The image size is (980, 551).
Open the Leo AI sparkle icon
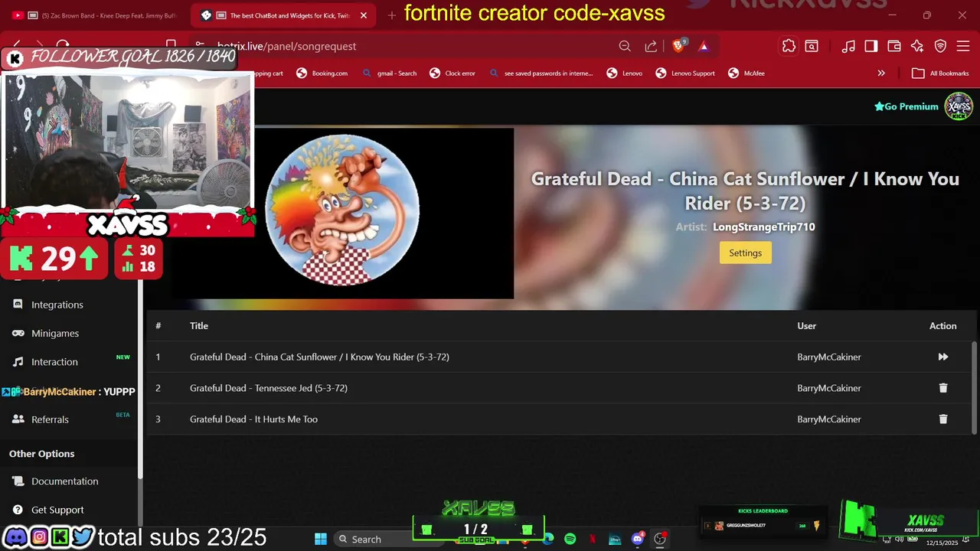pos(917,46)
